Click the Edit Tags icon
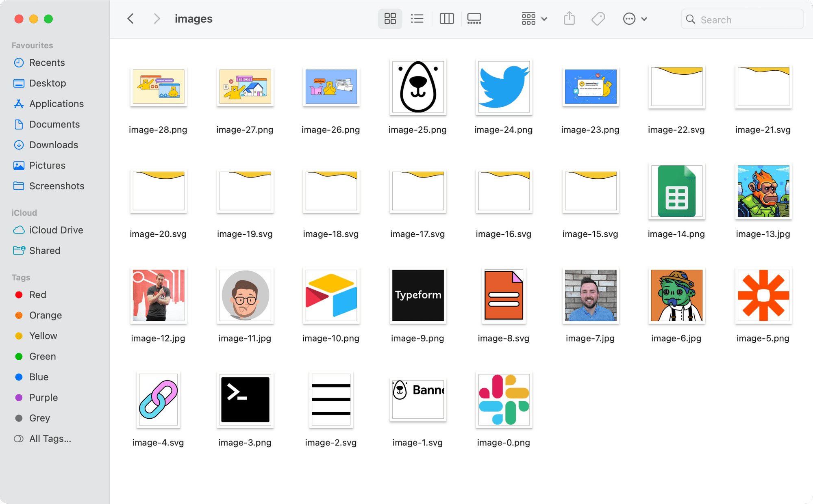The height and width of the screenshot is (504, 813). (x=598, y=19)
